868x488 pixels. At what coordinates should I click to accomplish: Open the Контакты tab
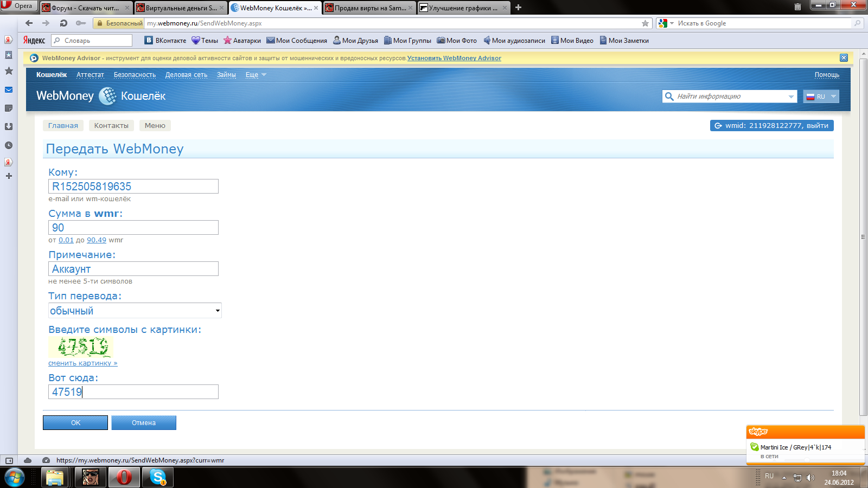tap(111, 126)
